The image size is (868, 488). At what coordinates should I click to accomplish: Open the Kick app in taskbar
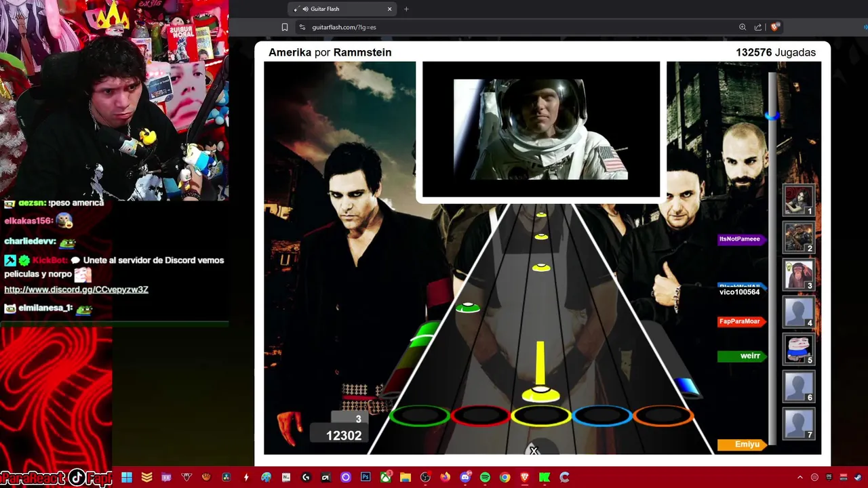(x=545, y=477)
